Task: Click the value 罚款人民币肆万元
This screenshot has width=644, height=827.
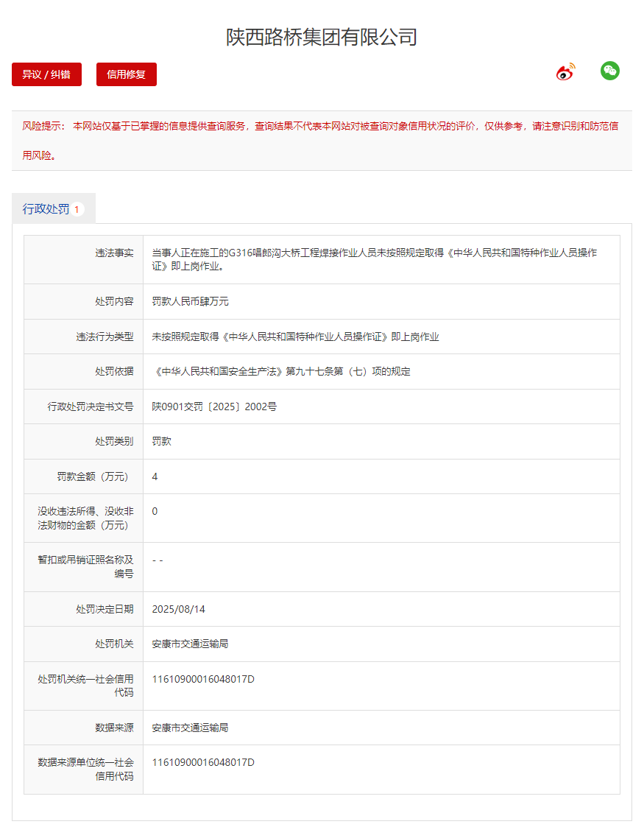Action: click(190, 301)
